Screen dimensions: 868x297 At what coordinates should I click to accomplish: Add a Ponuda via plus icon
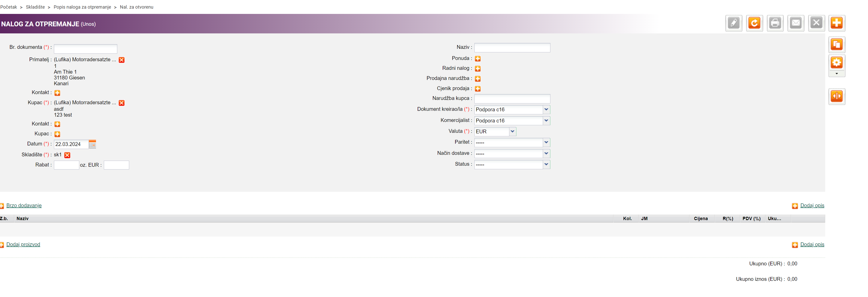coord(477,59)
